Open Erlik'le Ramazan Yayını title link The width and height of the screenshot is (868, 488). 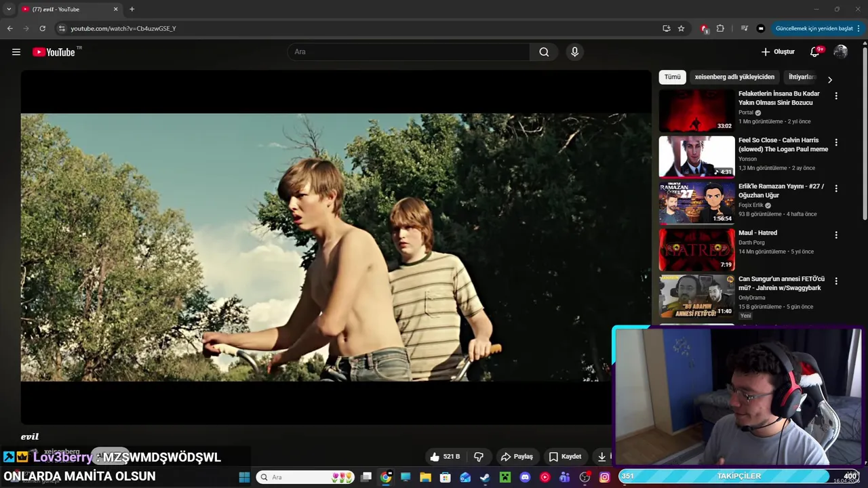781,190
